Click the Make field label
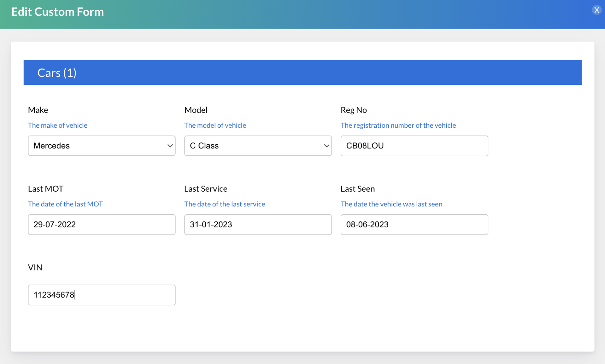This screenshot has height=364, width=605. 38,110
